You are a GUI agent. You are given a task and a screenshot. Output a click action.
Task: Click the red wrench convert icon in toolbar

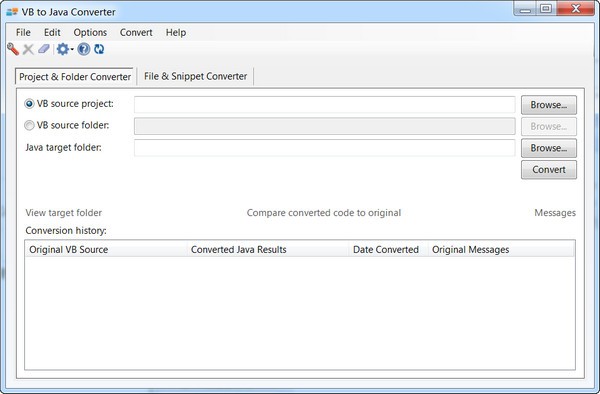point(13,49)
